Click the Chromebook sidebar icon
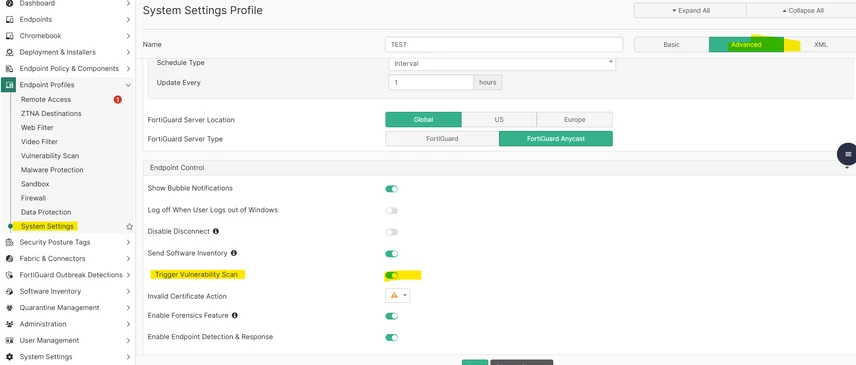Image resolution: width=856 pixels, height=365 pixels. click(x=9, y=36)
